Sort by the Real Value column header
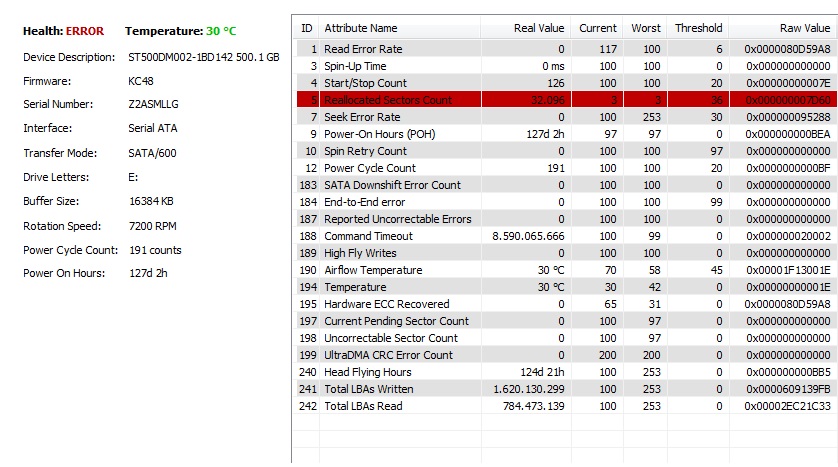 526,28
